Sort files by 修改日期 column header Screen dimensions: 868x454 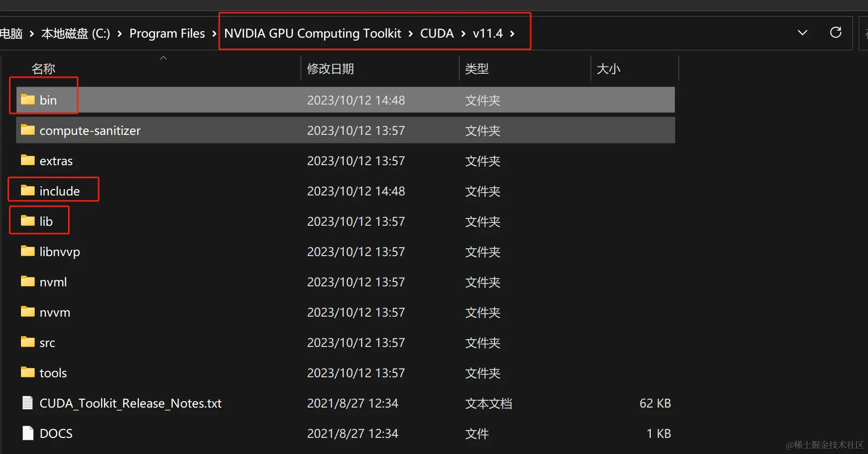pyautogui.click(x=331, y=69)
